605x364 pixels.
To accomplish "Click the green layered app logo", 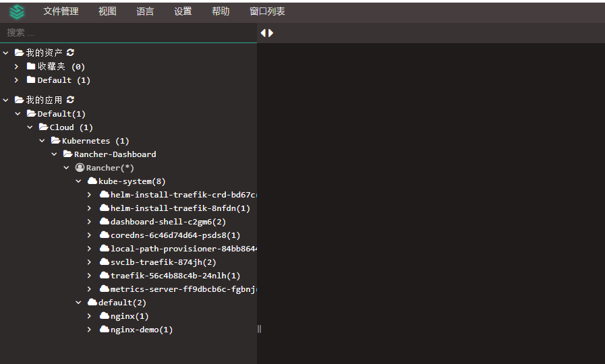I will pyautogui.click(x=17, y=11).
